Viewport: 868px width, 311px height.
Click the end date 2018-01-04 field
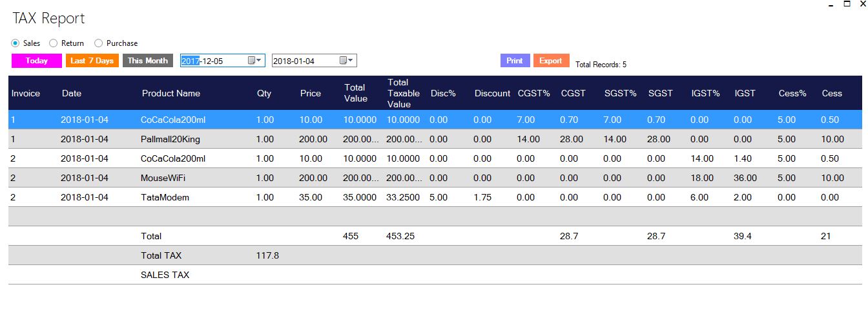302,61
